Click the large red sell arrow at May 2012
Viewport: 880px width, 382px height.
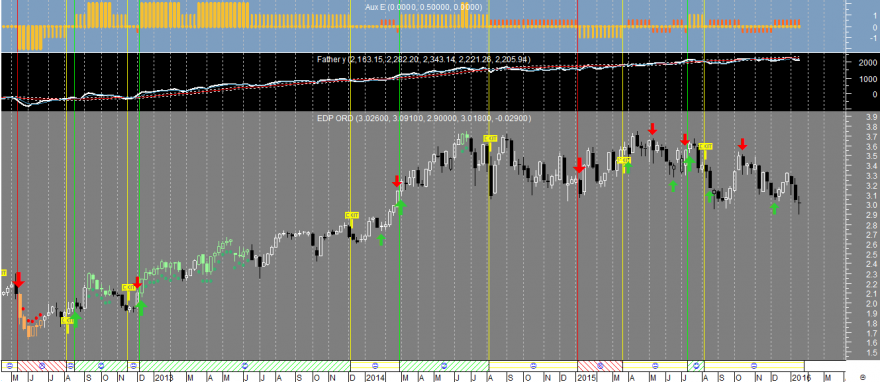(19, 280)
